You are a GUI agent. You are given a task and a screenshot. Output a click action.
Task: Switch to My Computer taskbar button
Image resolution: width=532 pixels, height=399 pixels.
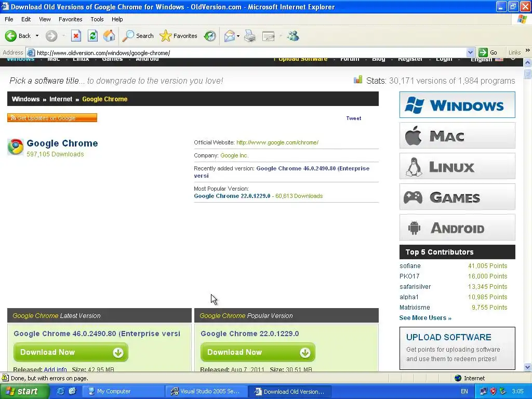[x=124, y=392]
